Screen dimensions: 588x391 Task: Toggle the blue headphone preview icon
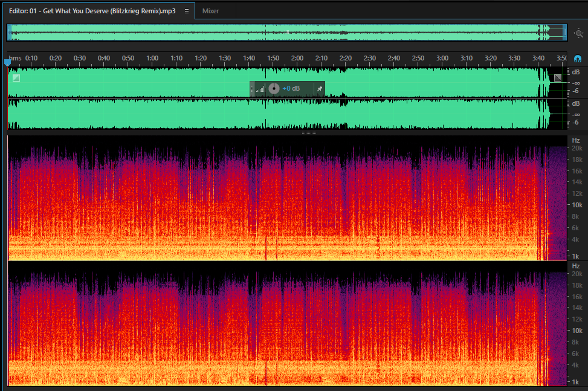point(578,59)
